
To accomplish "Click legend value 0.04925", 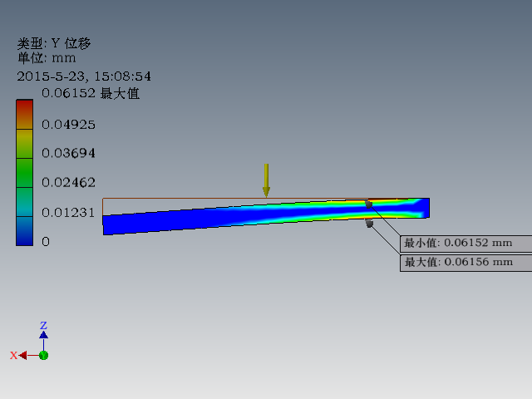I will coord(68,125).
